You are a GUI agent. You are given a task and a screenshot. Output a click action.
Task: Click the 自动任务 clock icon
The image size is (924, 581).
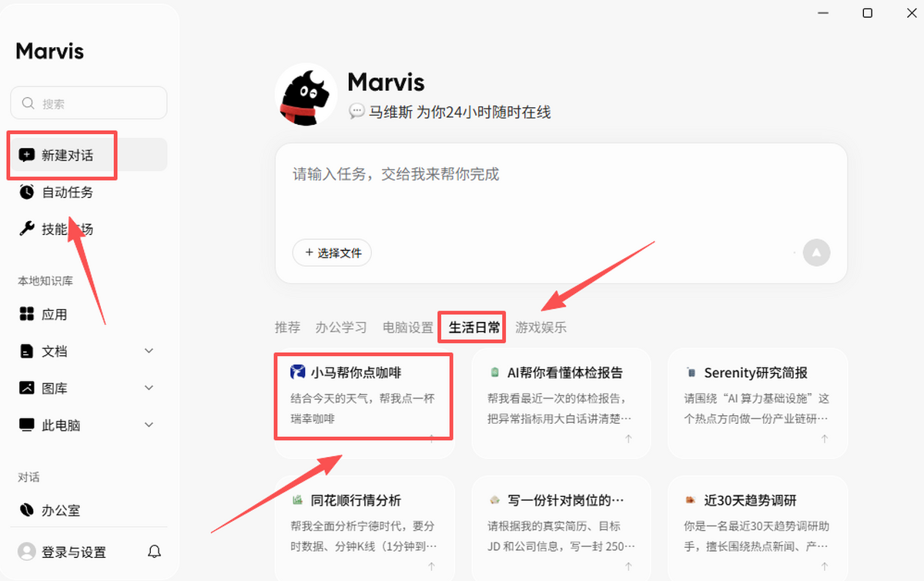click(x=27, y=192)
